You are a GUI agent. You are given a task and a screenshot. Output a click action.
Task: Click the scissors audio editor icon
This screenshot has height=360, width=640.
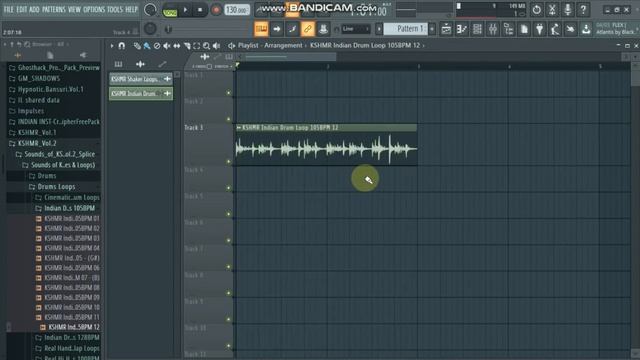pyautogui.click(x=552, y=9)
